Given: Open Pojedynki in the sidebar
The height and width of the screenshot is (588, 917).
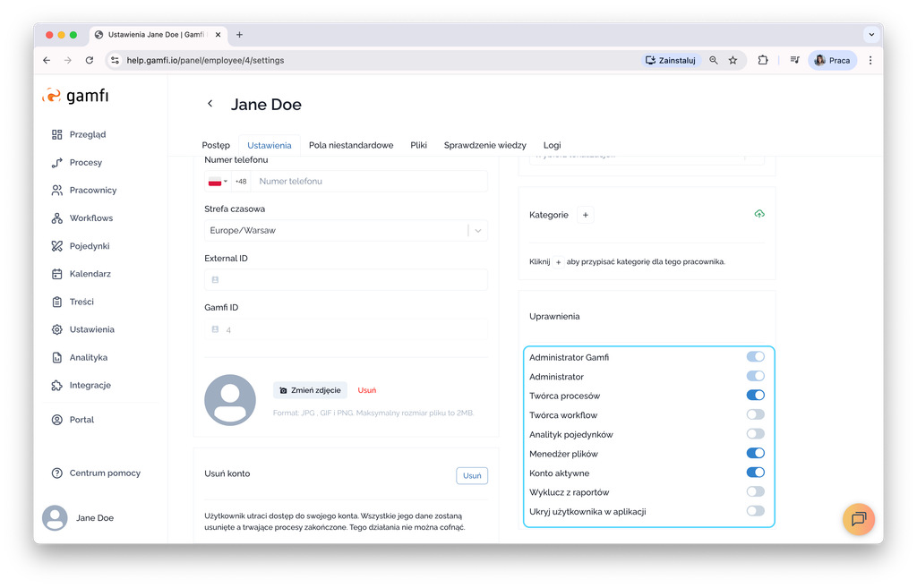Looking at the screenshot, I should coord(89,246).
